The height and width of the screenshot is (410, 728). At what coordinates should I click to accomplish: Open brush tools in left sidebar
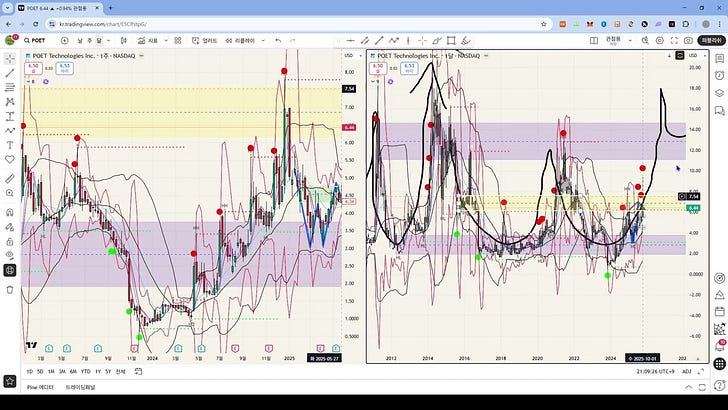coord(10,130)
